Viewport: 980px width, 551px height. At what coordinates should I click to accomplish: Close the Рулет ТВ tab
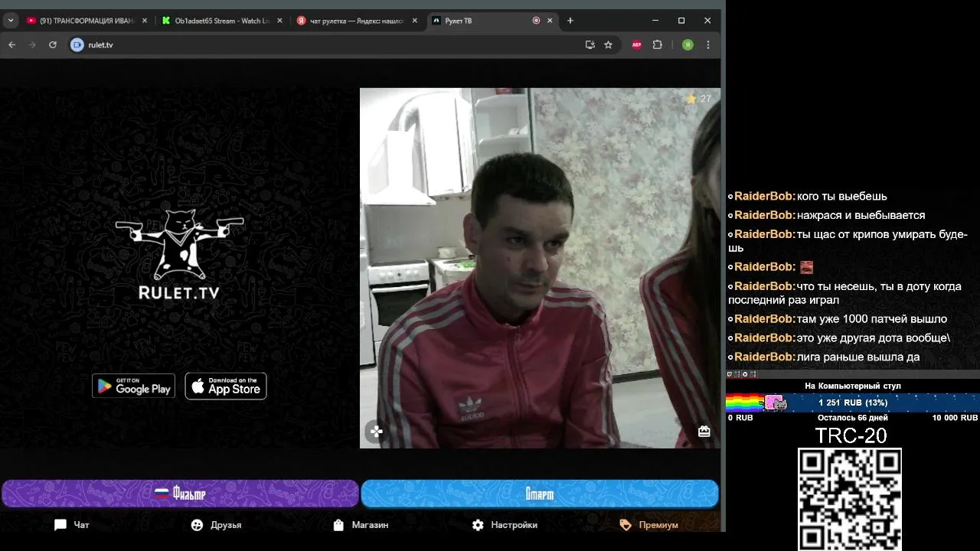pos(550,21)
